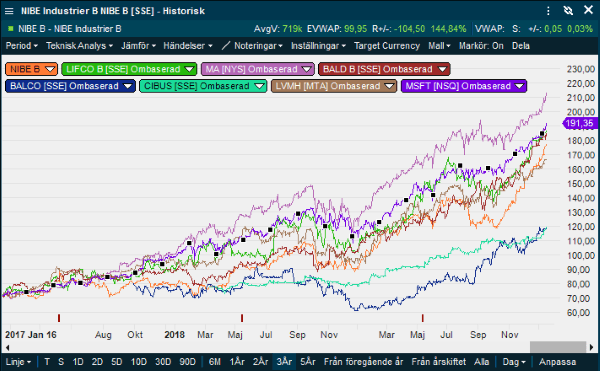Viewport: 600px width, 371px height.
Task: Click the left scroll arrow of chart scrollbar
Action: 7,347
